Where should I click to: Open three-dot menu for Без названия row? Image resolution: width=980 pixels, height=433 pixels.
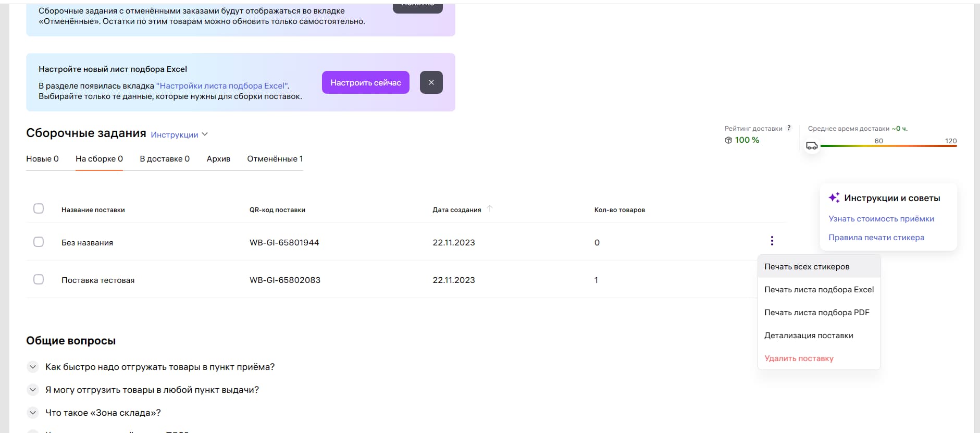click(x=772, y=241)
